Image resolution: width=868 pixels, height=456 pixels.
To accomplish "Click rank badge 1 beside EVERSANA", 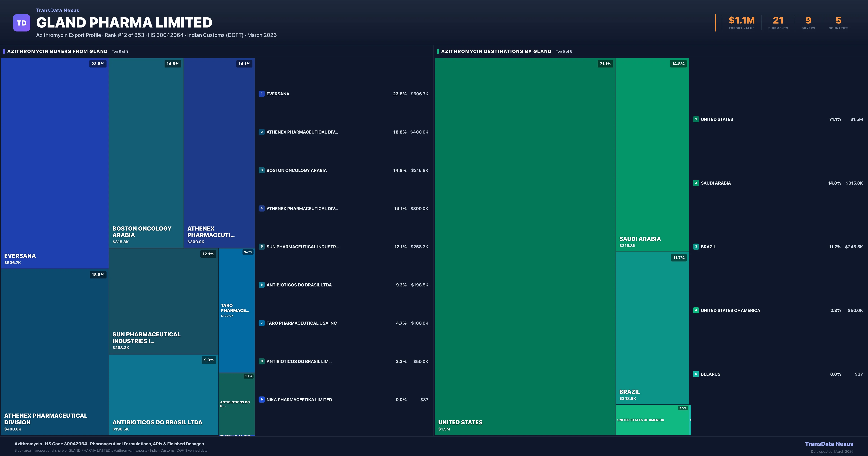I will pyautogui.click(x=261, y=94).
